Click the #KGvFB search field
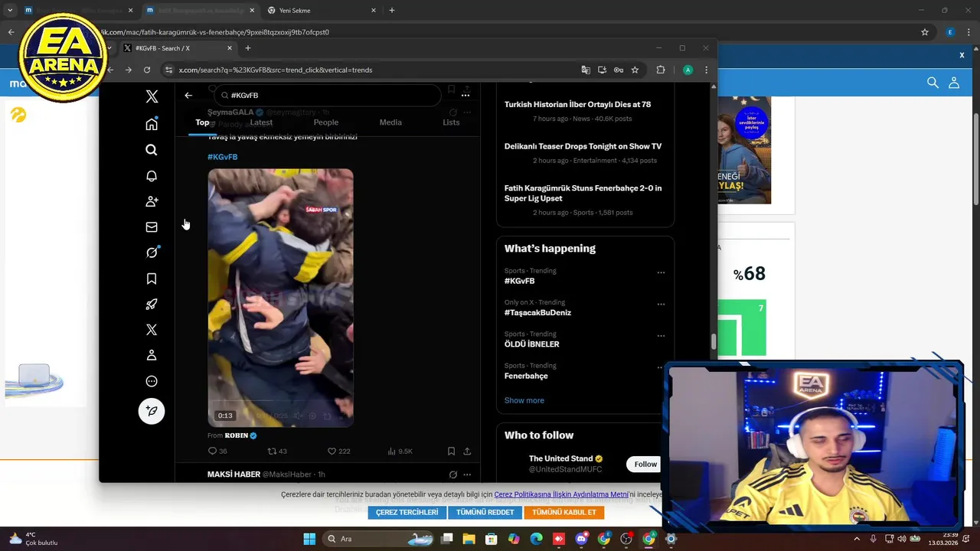Screen dimensions: 980x551 coord(328,96)
